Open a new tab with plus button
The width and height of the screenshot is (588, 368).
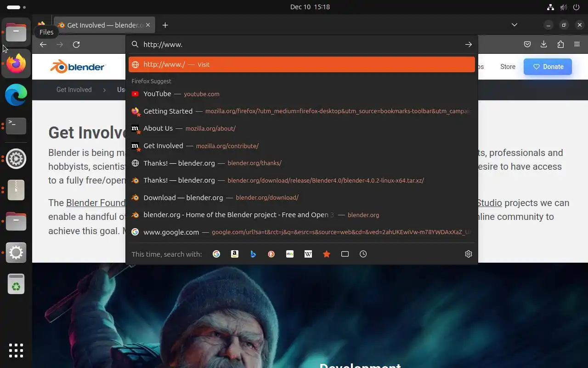coord(165,25)
